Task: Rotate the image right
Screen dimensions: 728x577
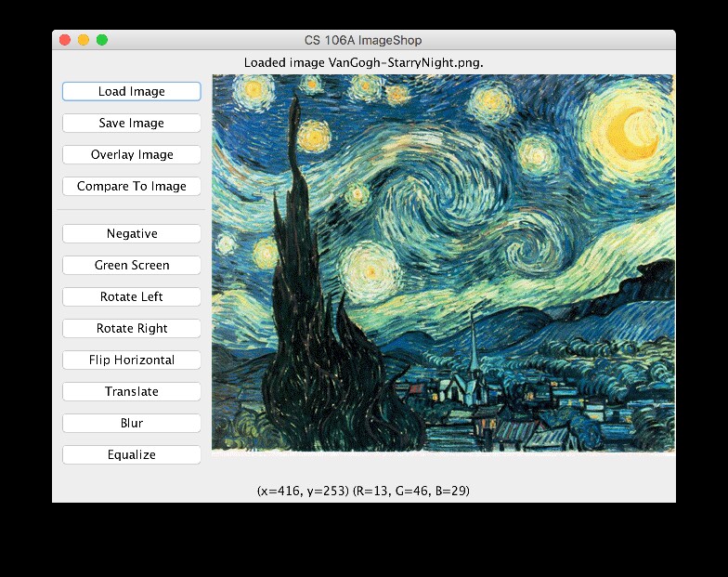Action: [132, 329]
